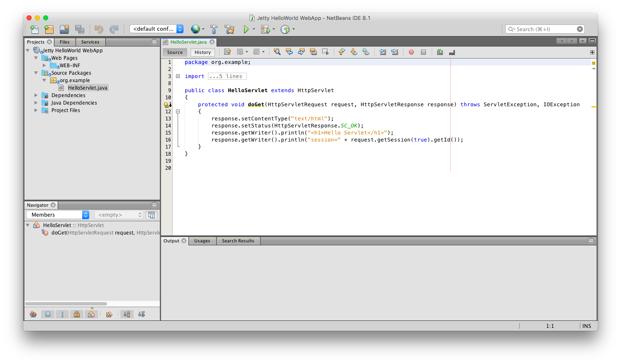
Task: Click the New File toolbar icon
Action: [34, 29]
